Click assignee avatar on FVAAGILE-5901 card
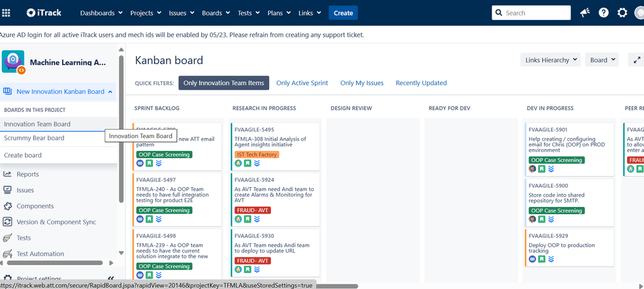The width and height of the screenshot is (644, 289). (532, 169)
